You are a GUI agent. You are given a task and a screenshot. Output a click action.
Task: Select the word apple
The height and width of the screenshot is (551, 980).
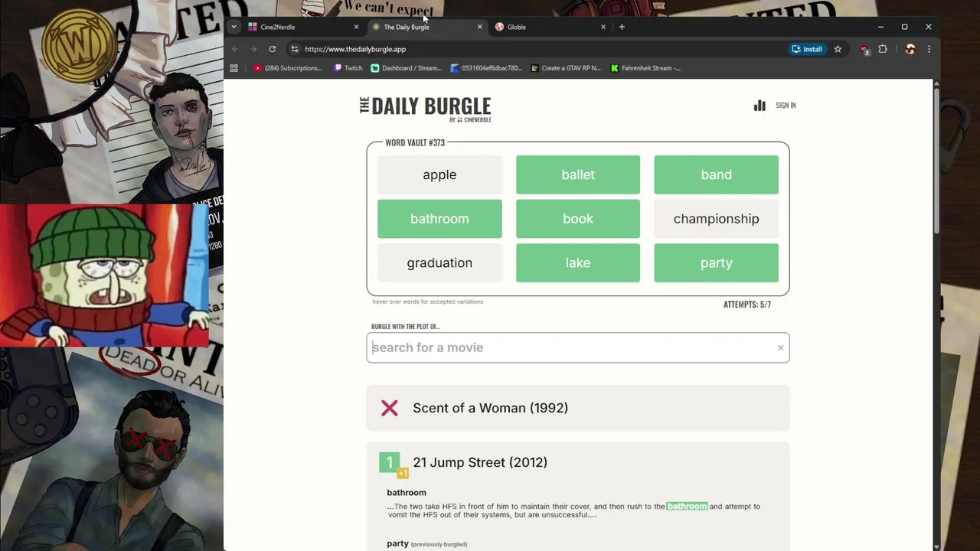439,174
